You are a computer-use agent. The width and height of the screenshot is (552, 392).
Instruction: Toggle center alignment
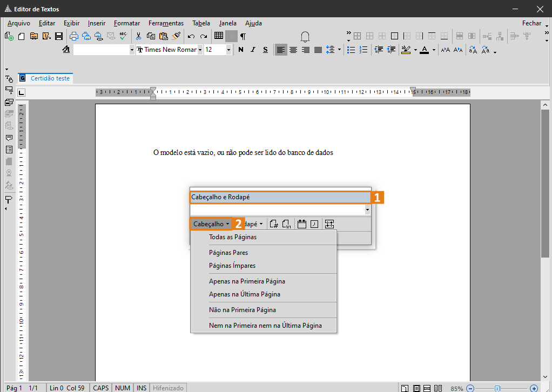293,50
